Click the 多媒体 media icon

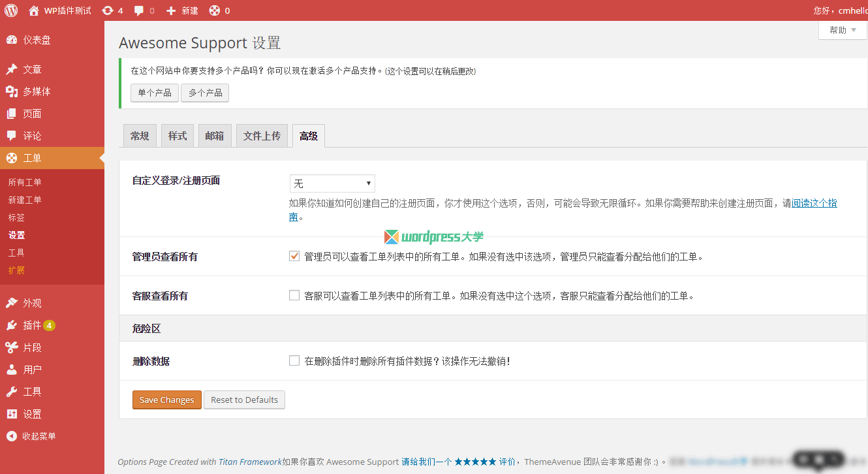(12, 91)
